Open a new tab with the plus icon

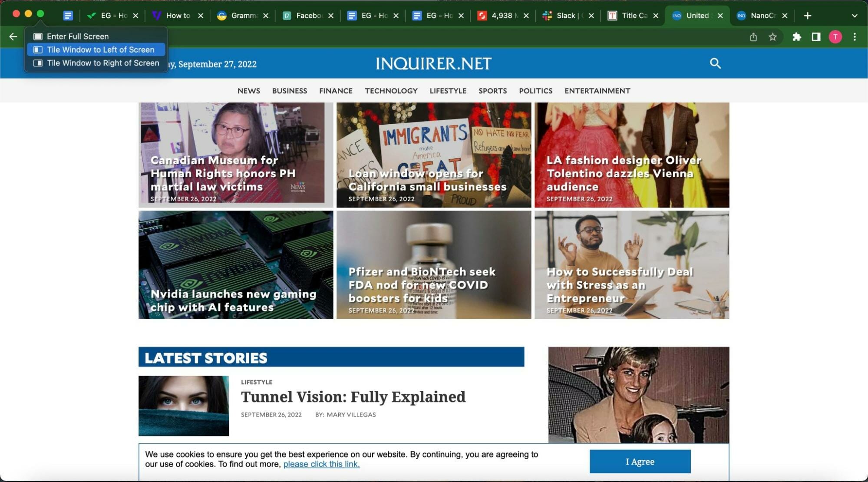[807, 15]
